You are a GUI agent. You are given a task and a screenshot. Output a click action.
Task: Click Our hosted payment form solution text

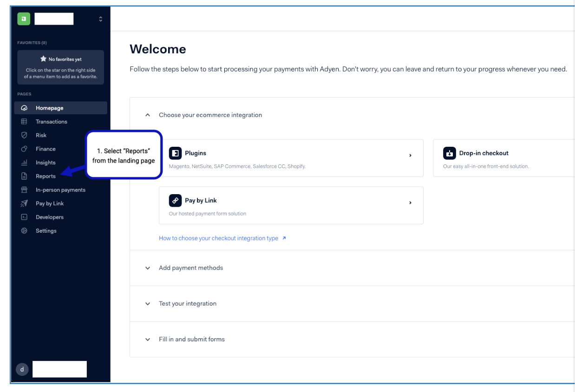click(x=208, y=214)
